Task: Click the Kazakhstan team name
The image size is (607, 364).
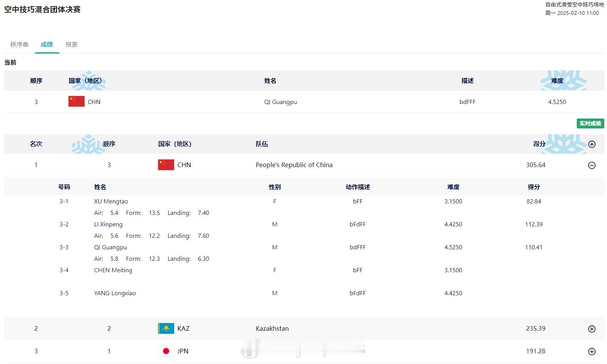Action: tap(272, 328)
